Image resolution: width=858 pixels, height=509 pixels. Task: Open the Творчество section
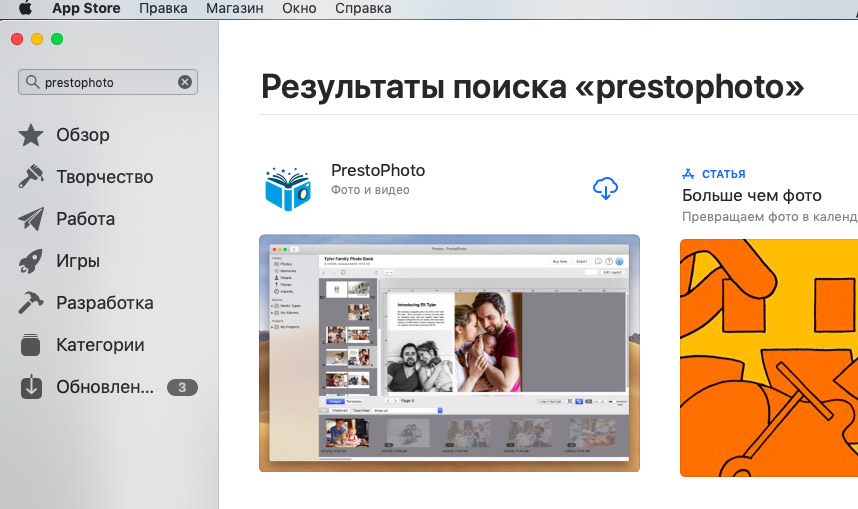point(105,177)
